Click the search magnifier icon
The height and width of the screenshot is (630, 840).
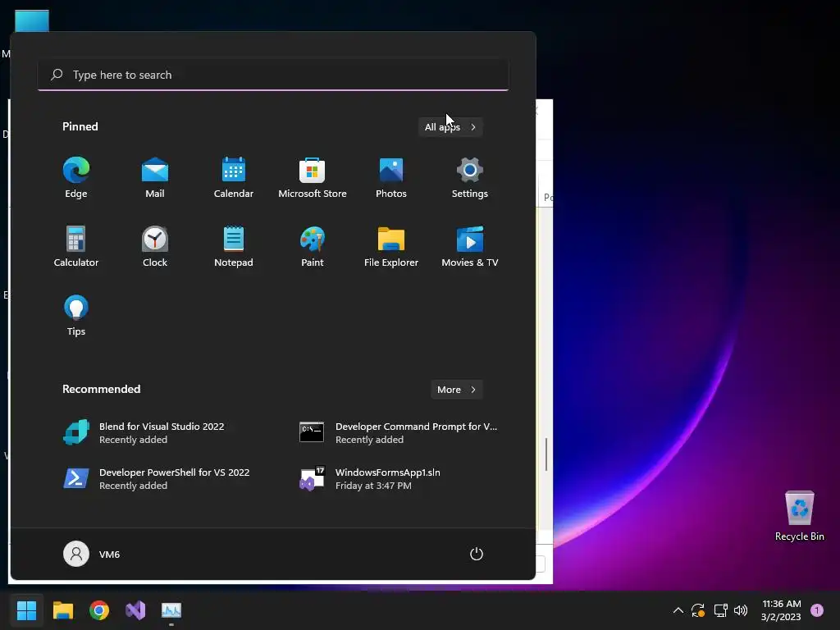(x=57, y=75)
